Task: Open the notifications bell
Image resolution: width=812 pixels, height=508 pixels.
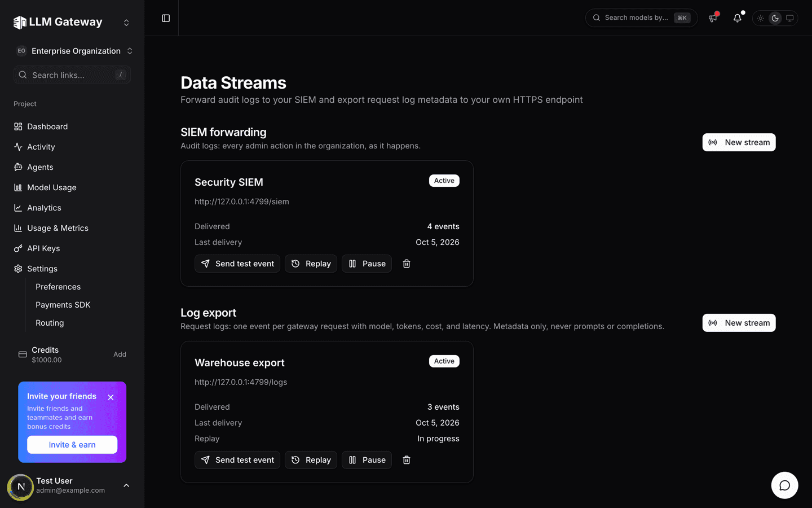Action: click(x=738, y=18)
